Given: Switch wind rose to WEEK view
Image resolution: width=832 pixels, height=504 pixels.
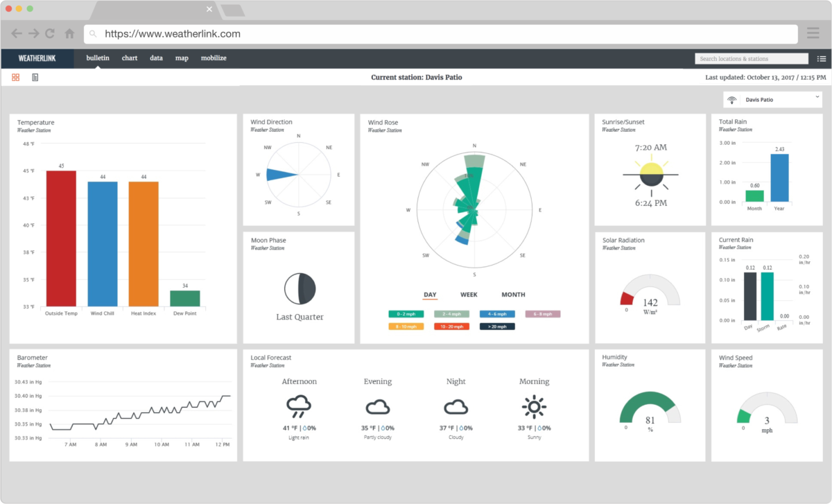Looking at the screenshot, I should coord(469,294).
